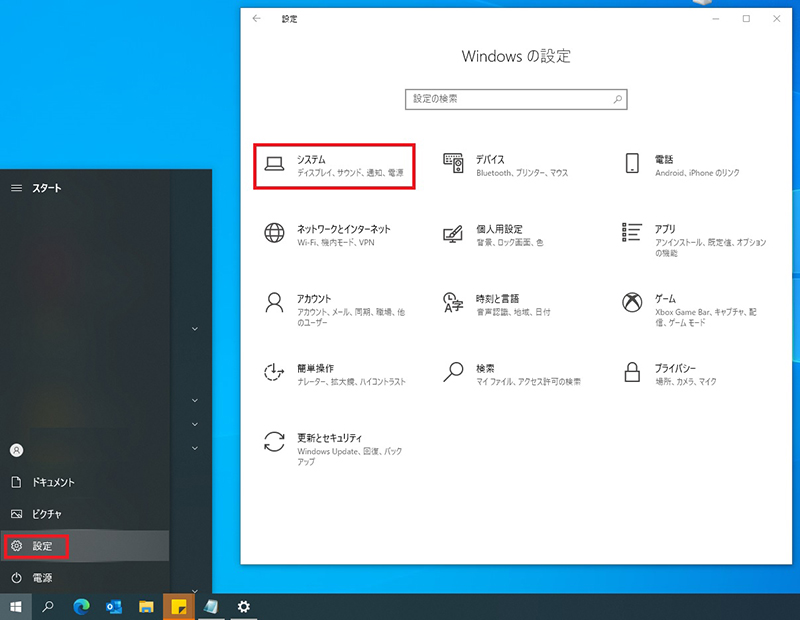Viewport: 800px width, 620px height.
Task: Launch Outlook from taskbar
Action: click(114, 607)
